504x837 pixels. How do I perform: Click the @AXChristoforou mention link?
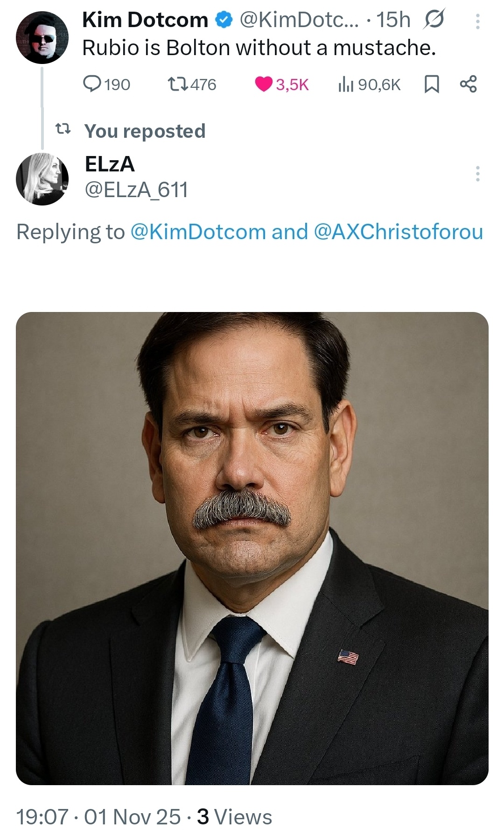(x=399, y=232)
